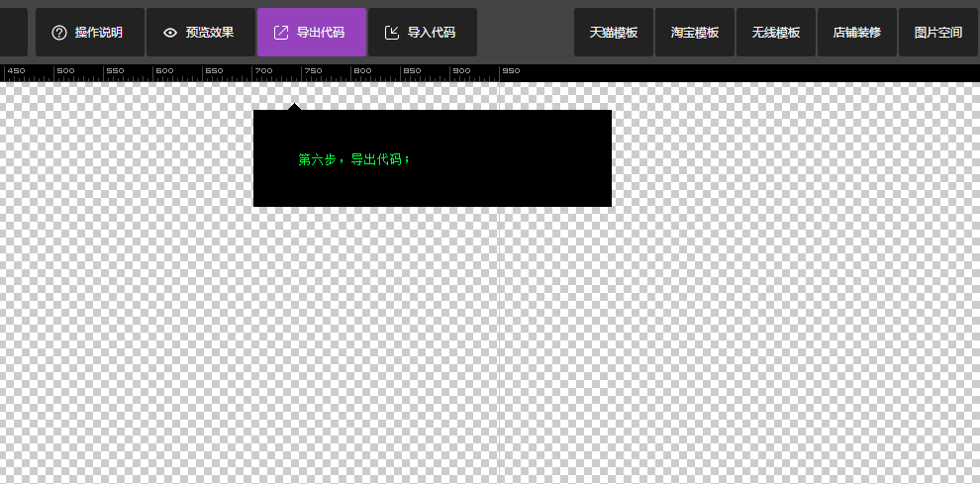Image resolution: width=980 pixels, height=484 pixels.
Task: Click the import arrow icon beside 导入代码
Action: (x=392, y=33)
